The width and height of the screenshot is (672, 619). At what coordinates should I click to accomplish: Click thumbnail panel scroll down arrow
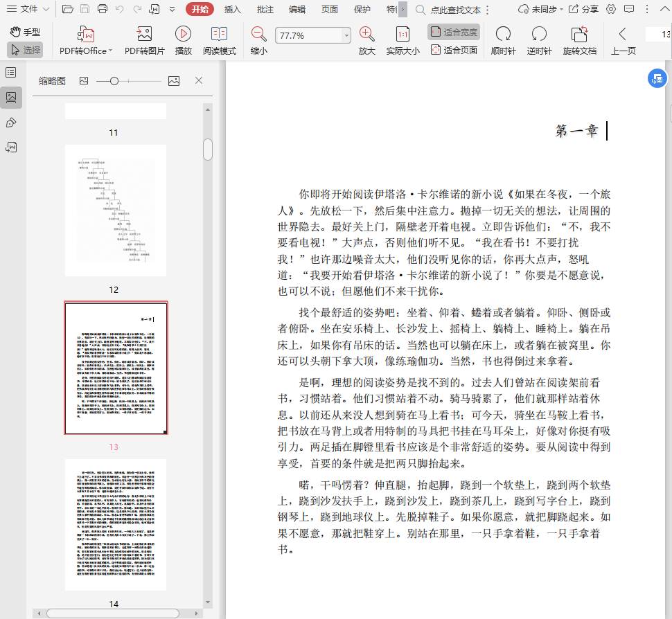coord(208,602)
